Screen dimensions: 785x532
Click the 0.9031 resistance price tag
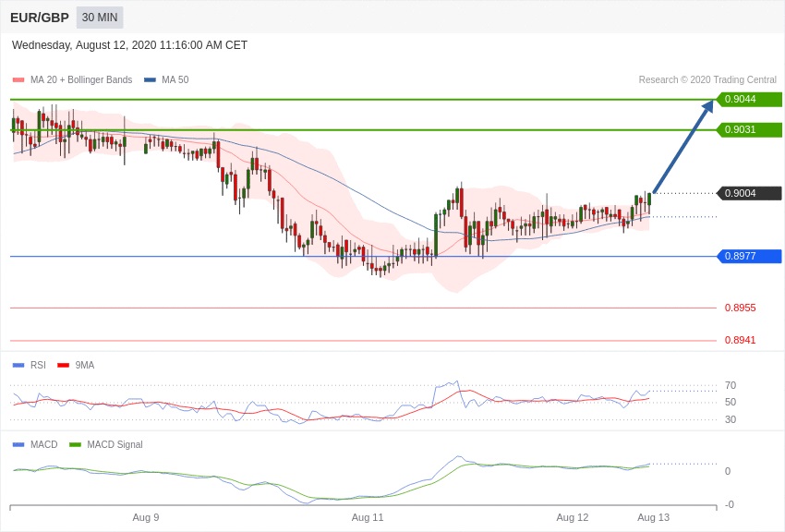(x=749, y=129)
